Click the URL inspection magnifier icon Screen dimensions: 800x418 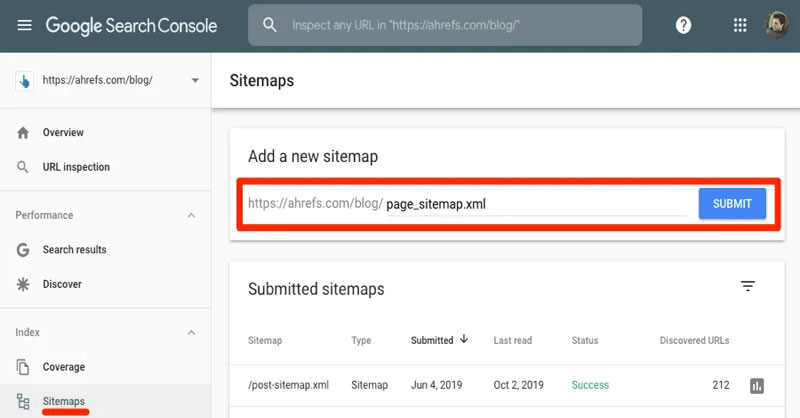tap(22, 167)
